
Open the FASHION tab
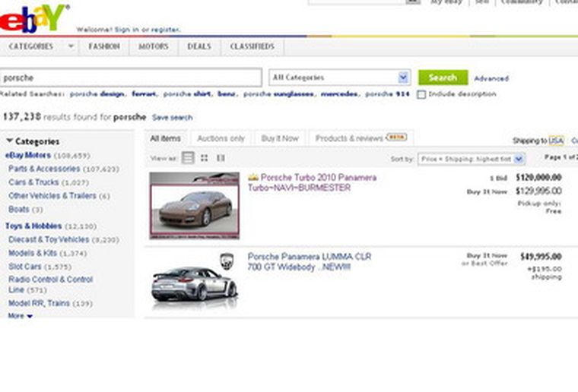point(104,46)
